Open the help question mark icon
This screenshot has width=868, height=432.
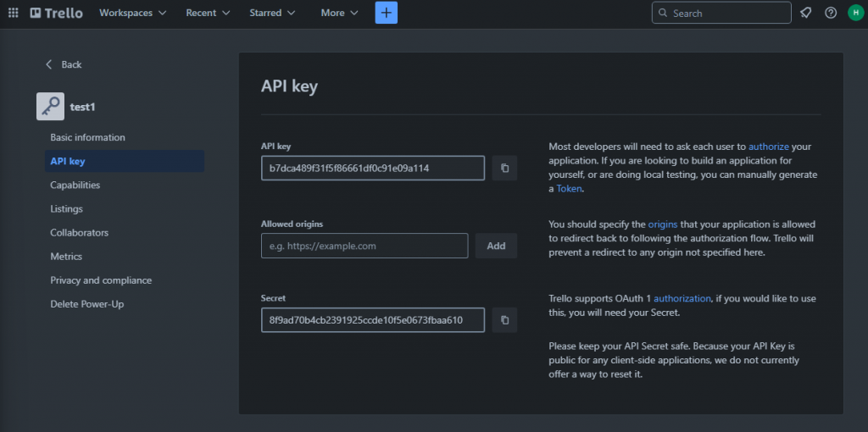[830, 13]
